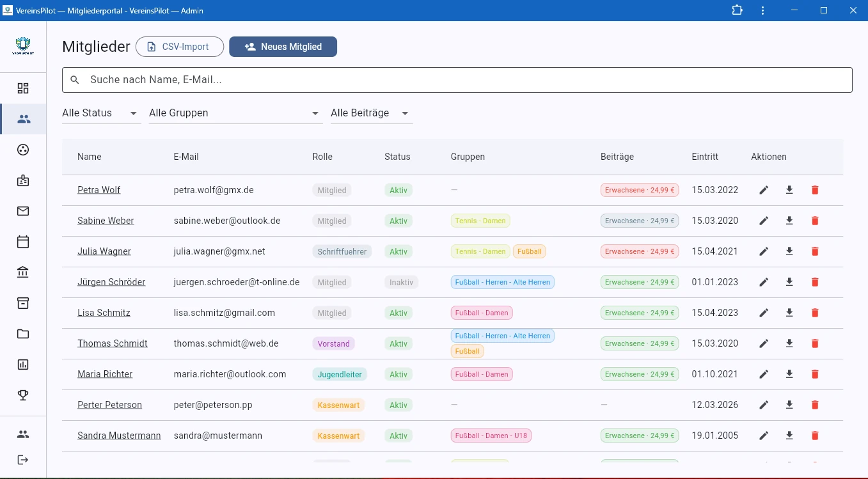
Task: Open the calendar icon in the sidebar
Action: click(x=23, y=242)
